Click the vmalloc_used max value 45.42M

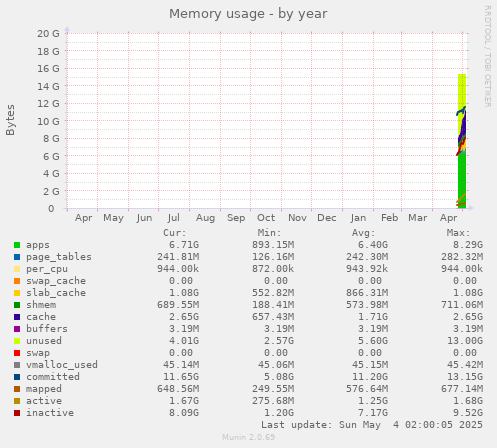pos(465,365)
